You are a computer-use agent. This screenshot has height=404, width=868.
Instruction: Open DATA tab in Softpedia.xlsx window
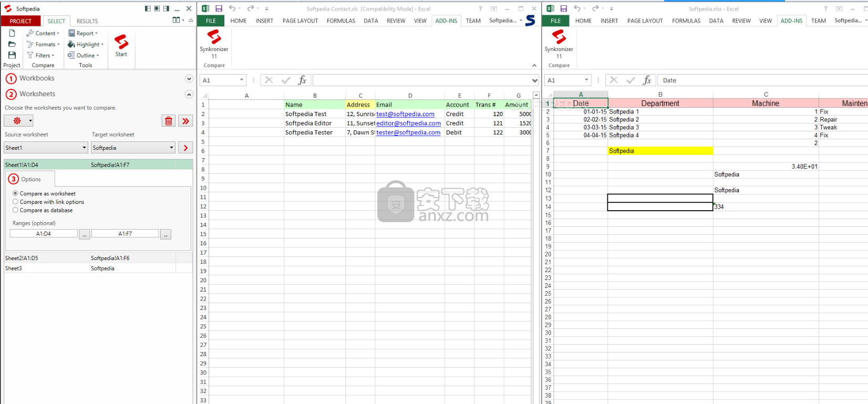click(716, 20)
